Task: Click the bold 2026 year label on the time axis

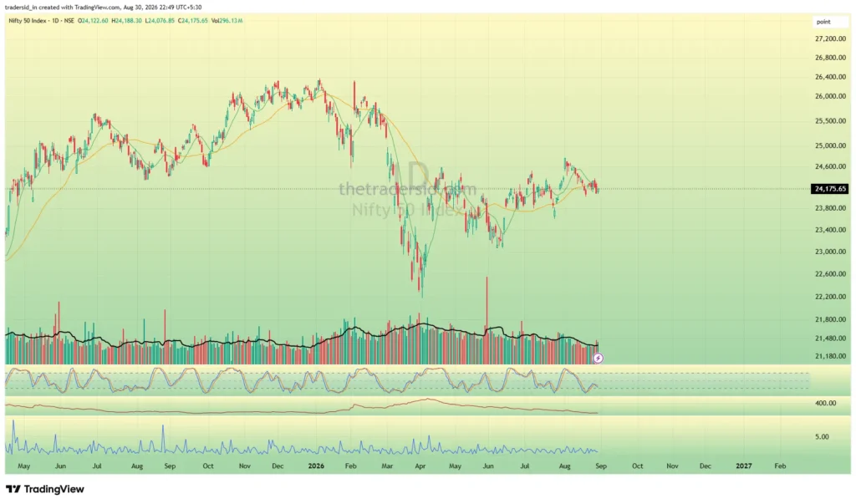Action: tap(316, 466)
